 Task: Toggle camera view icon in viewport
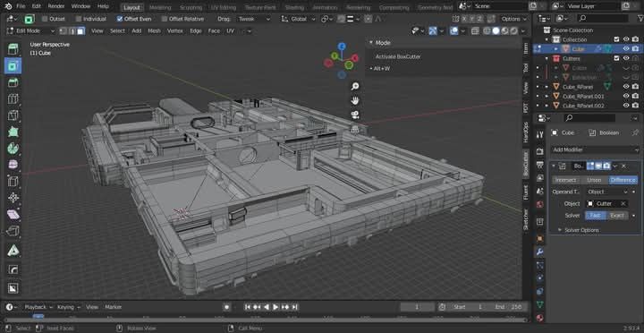click(x=355, y=115)
